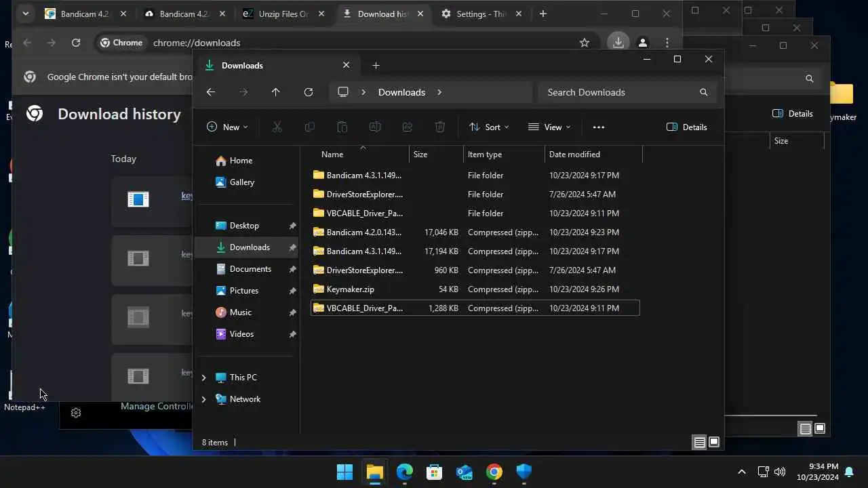Screen dimensions: 868x488
Task: Go forward with the Explorer forward arrow
Action: click(x=243, y=92)
